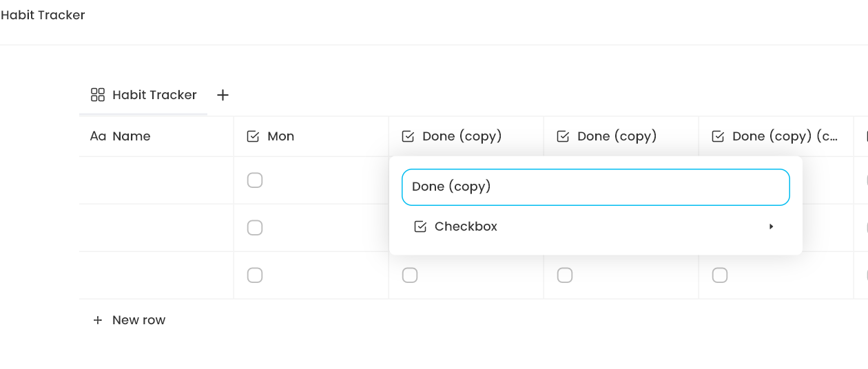Click the checkbox icon beside Checkbox type option
Viewport: 868px width, 369px height.
click(420, 226)
